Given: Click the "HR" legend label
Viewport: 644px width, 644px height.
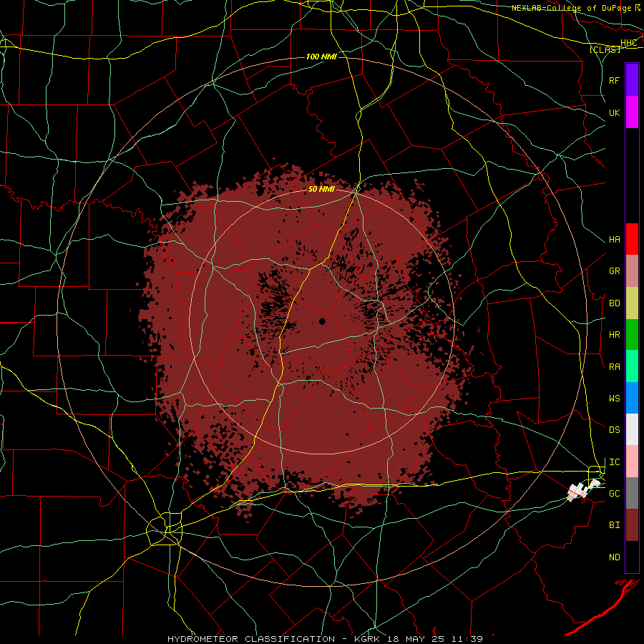Looking at the screenshot, I should 615,335.
